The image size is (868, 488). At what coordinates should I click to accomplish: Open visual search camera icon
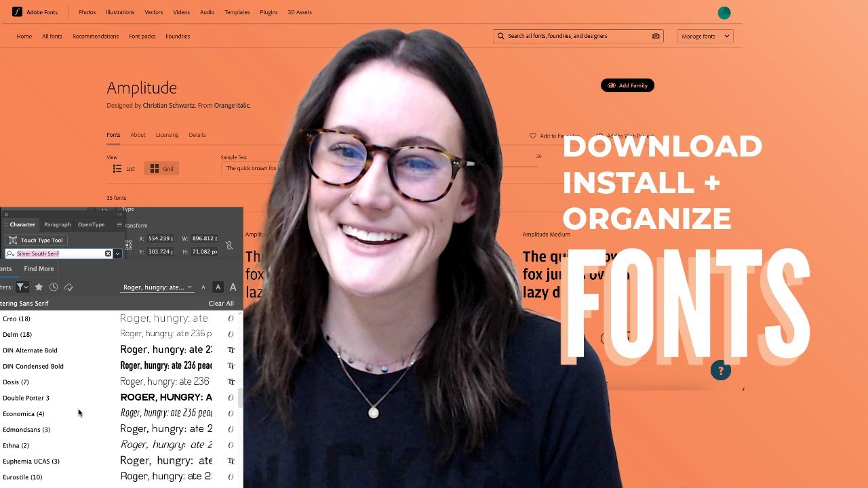coord(656,36)
